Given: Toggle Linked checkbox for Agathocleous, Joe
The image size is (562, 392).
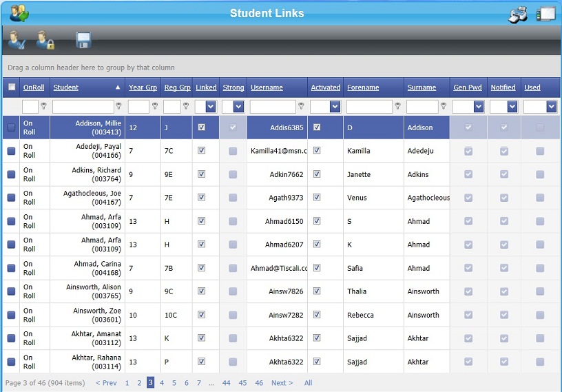Looking at the screenshot, I should click(x=201, y=197).
